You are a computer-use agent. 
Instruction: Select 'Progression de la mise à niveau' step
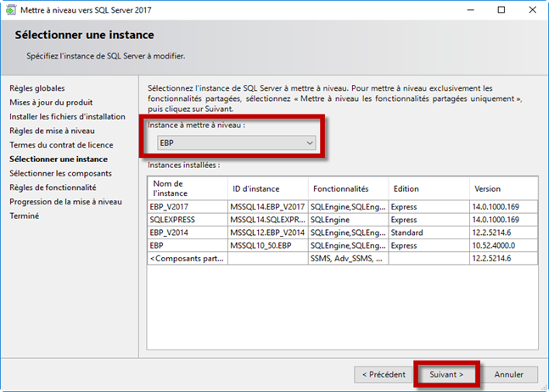(66, 202)
